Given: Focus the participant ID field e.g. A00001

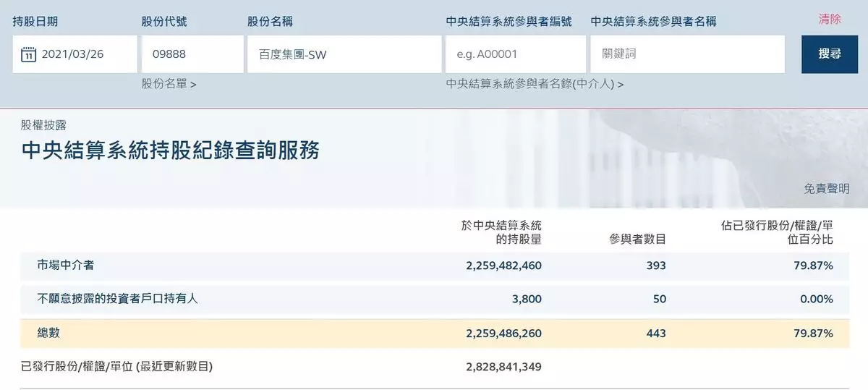Looking at the screenshot, I should [515, 54].
